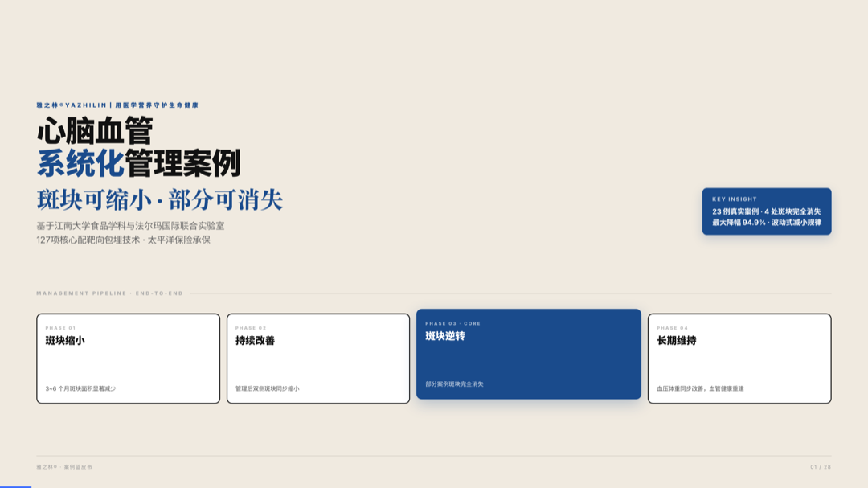The image size is (868, 488).
Task: Click the subtitle 斑块可缩小 · 部分可消失
Action: 160,200
